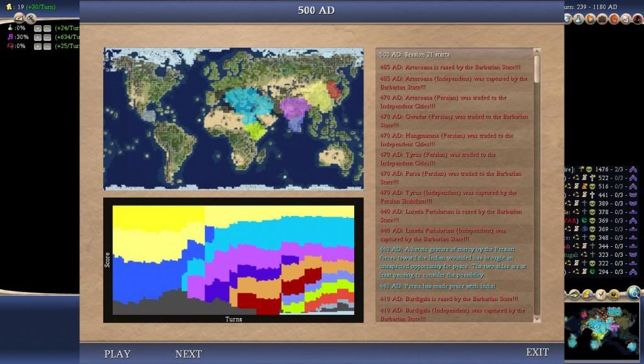Select the scoreboard row with score 378

601,212
